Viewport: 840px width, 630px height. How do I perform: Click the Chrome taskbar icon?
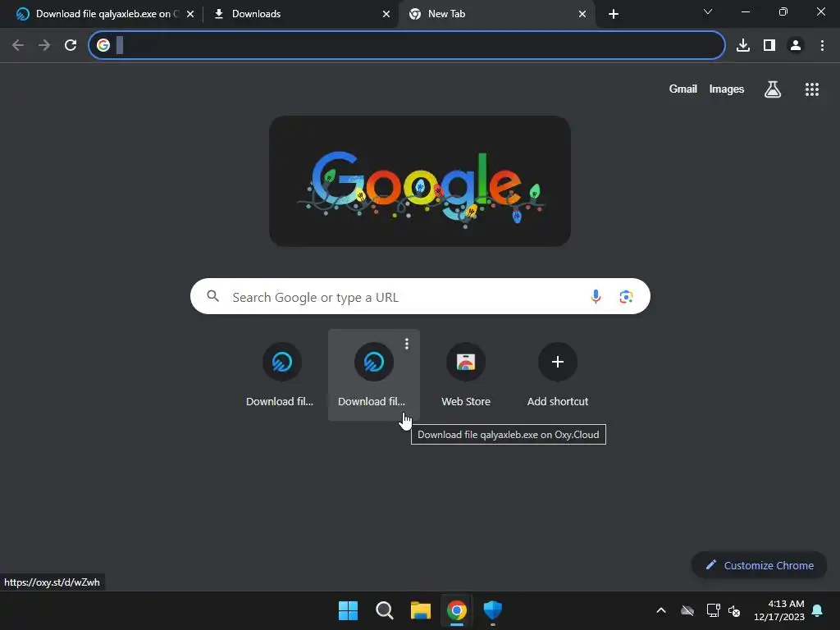pos(457,610)
